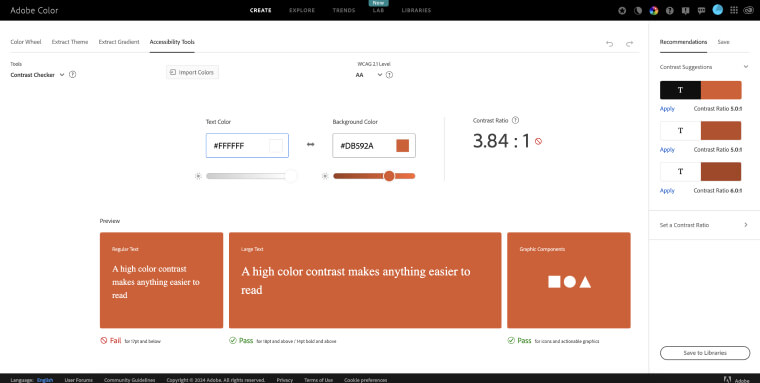Open the Trends page
This screenshot has height=383, width=760.
(x=344, y=10)
